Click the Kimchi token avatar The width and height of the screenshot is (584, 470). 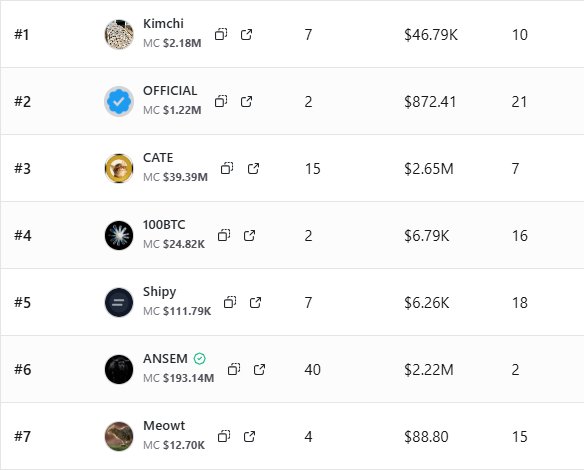point(119,34)
